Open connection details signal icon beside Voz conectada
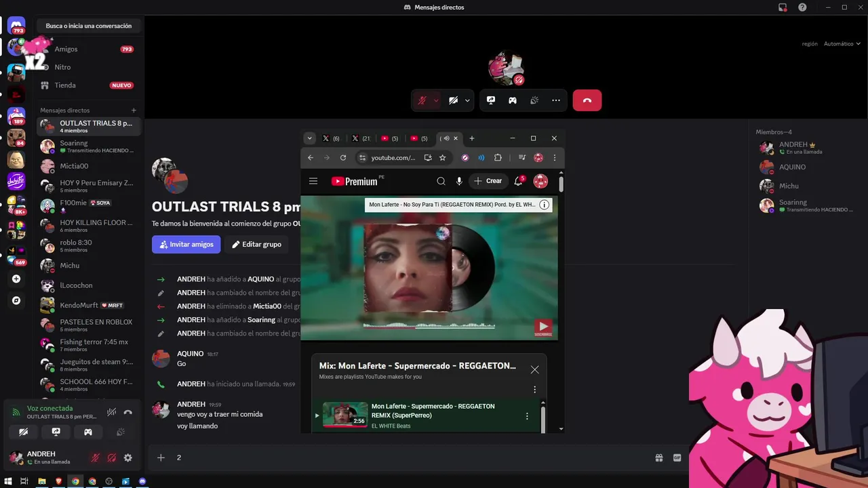The image size is (868, 488). [16, 412]
